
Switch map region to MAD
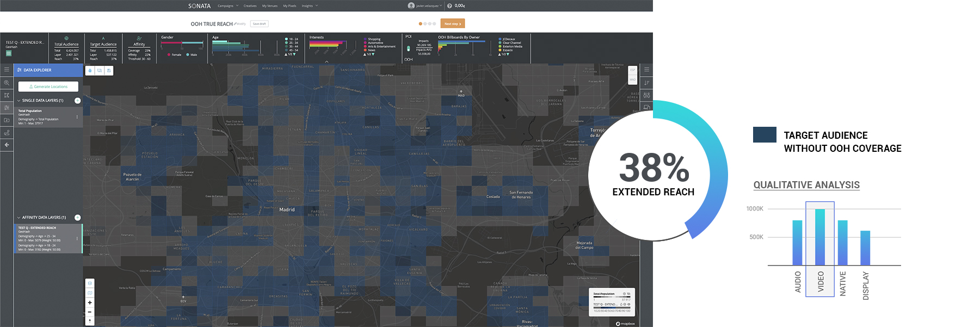pyautogui.click(x=633, y=79)
